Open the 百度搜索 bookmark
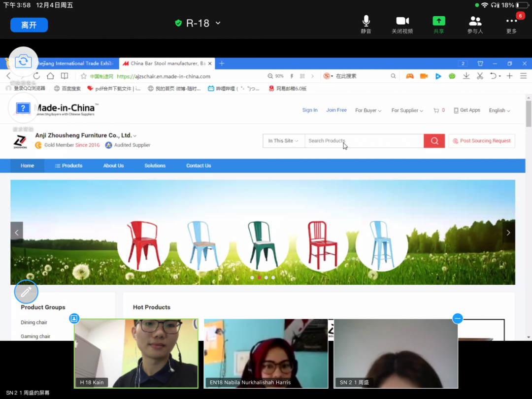This screenshot has height=399, width=532. 67,89
